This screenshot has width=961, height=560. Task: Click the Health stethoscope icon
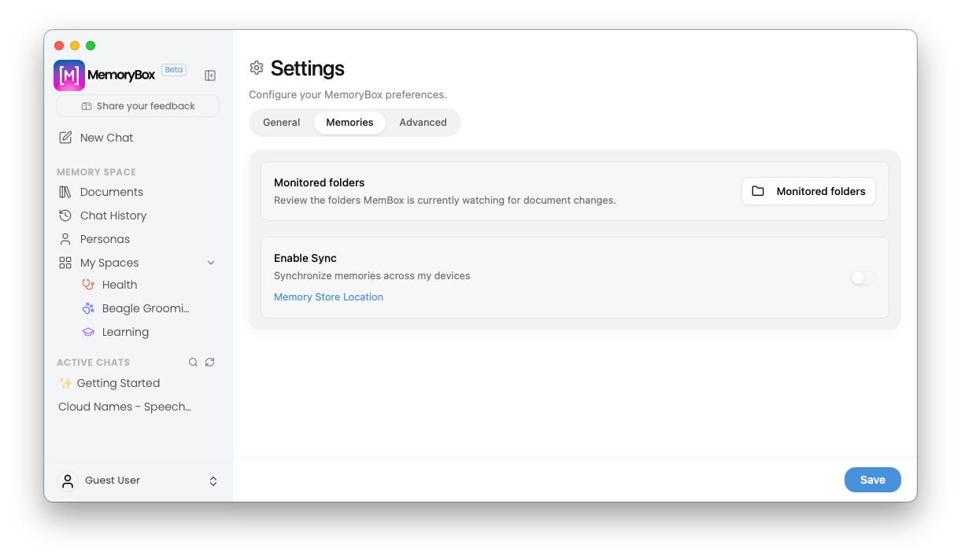[x=88, y=285]
